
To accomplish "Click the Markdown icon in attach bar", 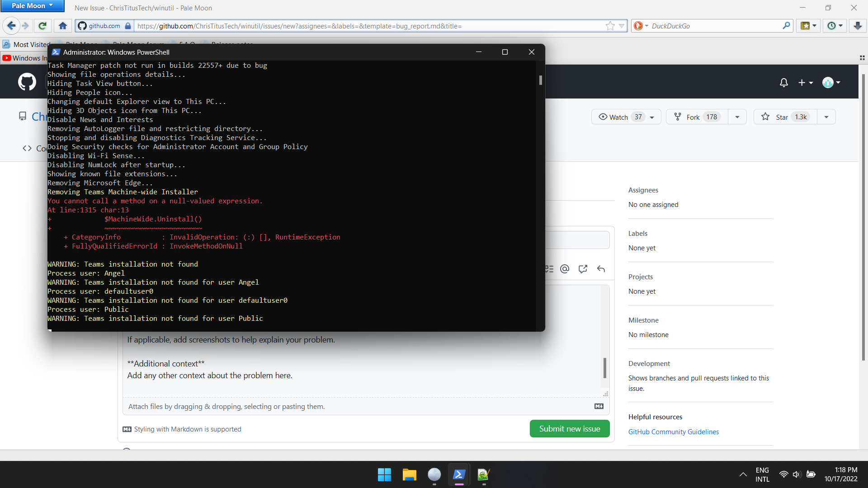I will tap(599, 406).
